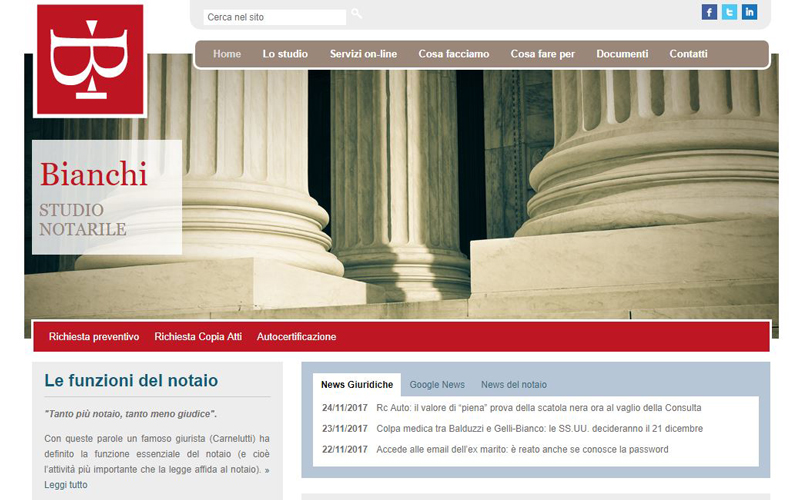
Task: Click the red Bianchi logo
Action: tap(90, 60)
